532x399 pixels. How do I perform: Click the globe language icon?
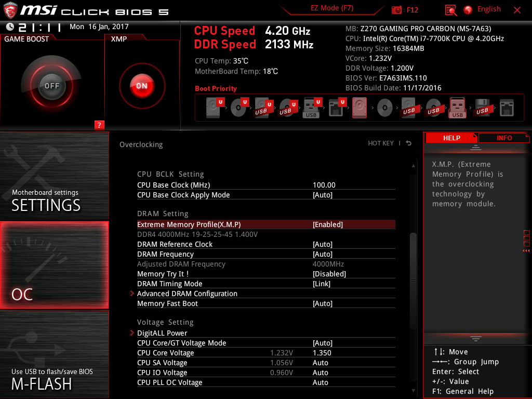468,10
